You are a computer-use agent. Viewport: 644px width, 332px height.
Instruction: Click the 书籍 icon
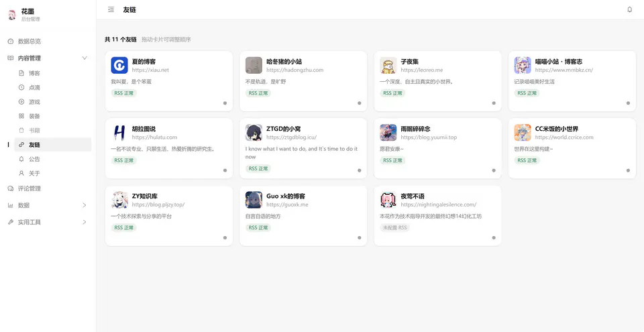(21, 131)
